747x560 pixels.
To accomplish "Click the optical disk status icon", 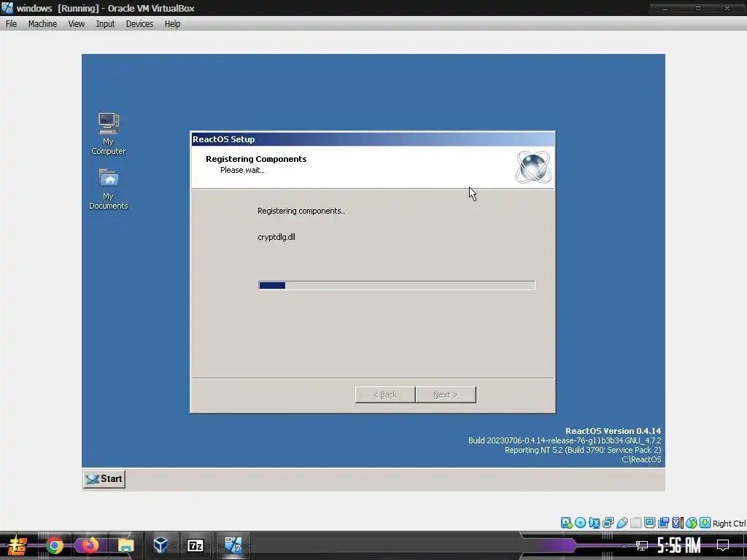I will [580, 523].
